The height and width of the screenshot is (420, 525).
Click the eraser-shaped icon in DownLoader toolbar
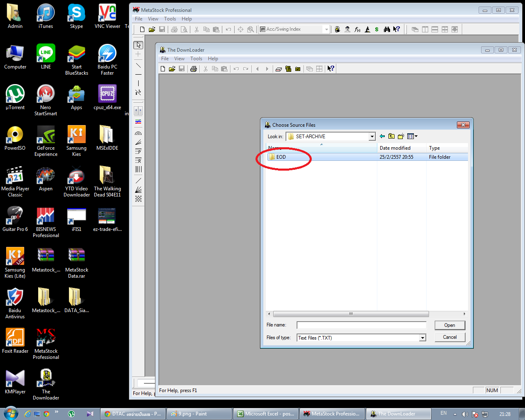click(x=278, y=69)
